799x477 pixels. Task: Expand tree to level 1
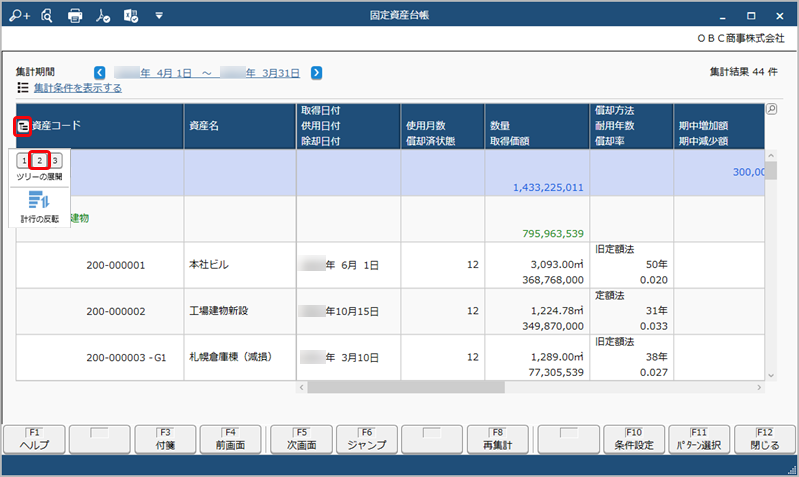pyautogui.click(x=24, y=161)
